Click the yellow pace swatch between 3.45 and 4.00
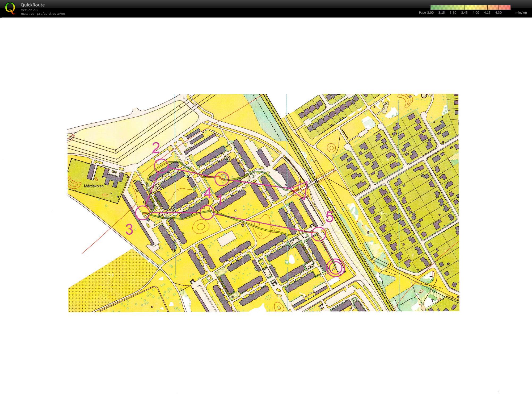Viewport: 532px width, 394px height. point(470,7)
